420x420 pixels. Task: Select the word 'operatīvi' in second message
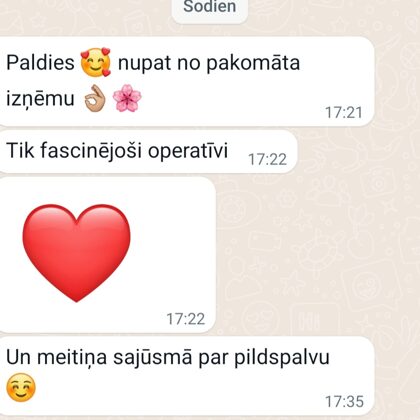point(188,152)
